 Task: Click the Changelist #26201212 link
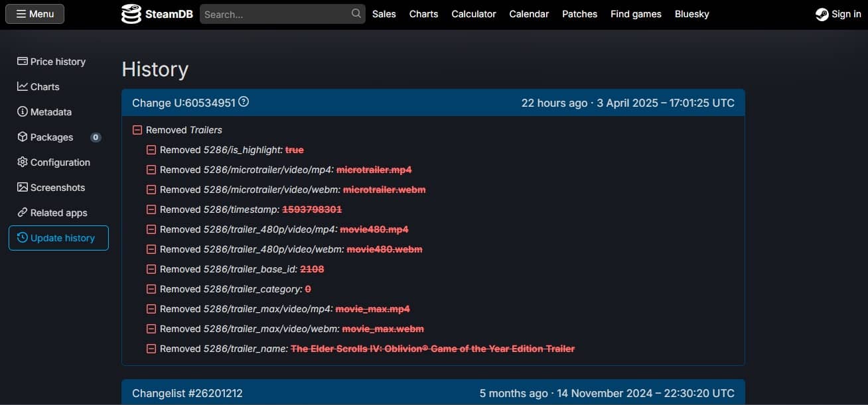click(x=187, y=393)
